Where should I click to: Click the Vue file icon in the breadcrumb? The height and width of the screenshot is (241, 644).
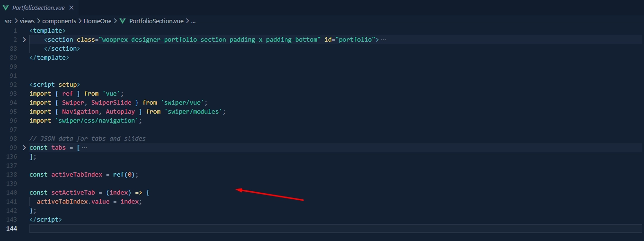coord(123,21)
